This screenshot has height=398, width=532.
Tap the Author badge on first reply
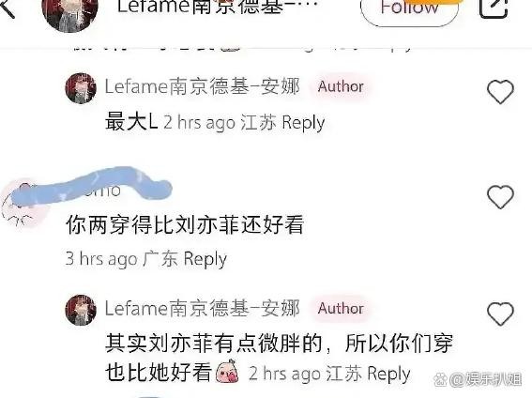341,86
